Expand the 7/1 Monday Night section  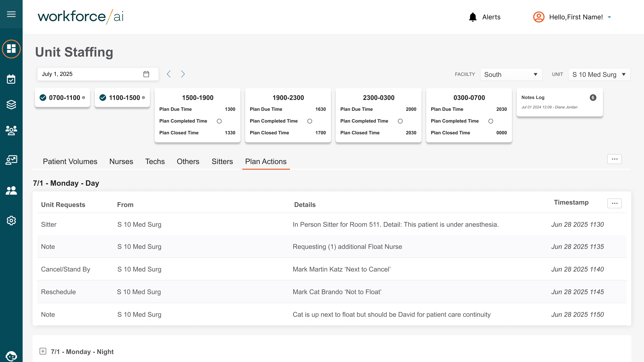[43, 351]
